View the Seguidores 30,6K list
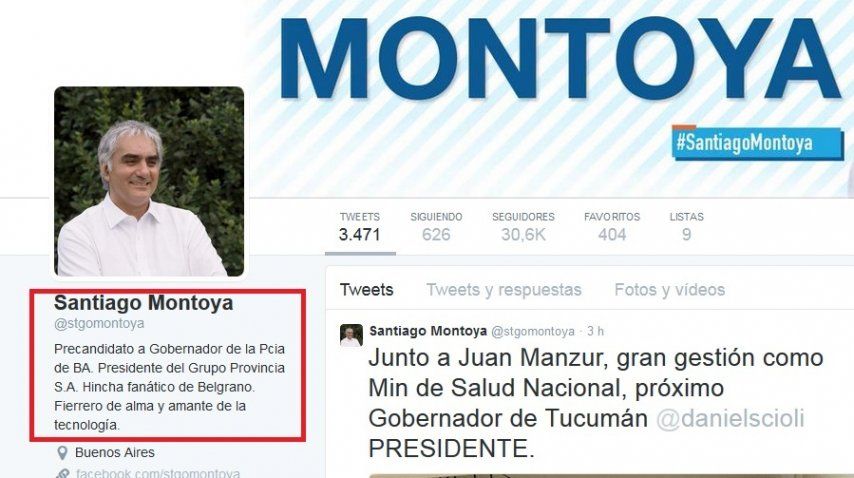This screenshot has width=854, height=478. (x=523, y=226)
